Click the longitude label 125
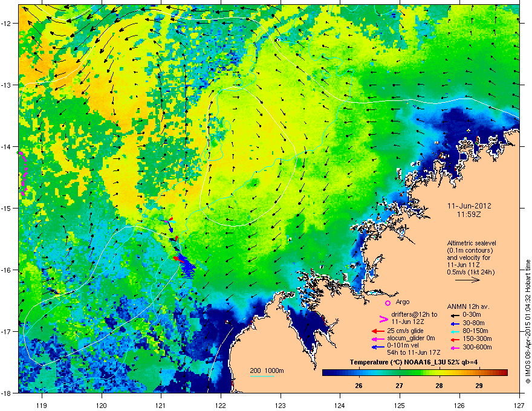 click(400, 405)
